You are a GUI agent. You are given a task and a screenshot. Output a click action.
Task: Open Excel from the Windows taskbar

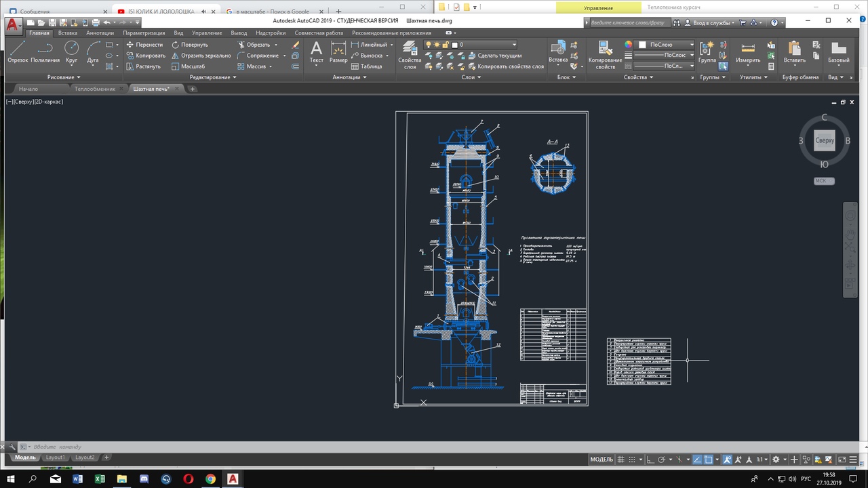[x=99, y=479]
